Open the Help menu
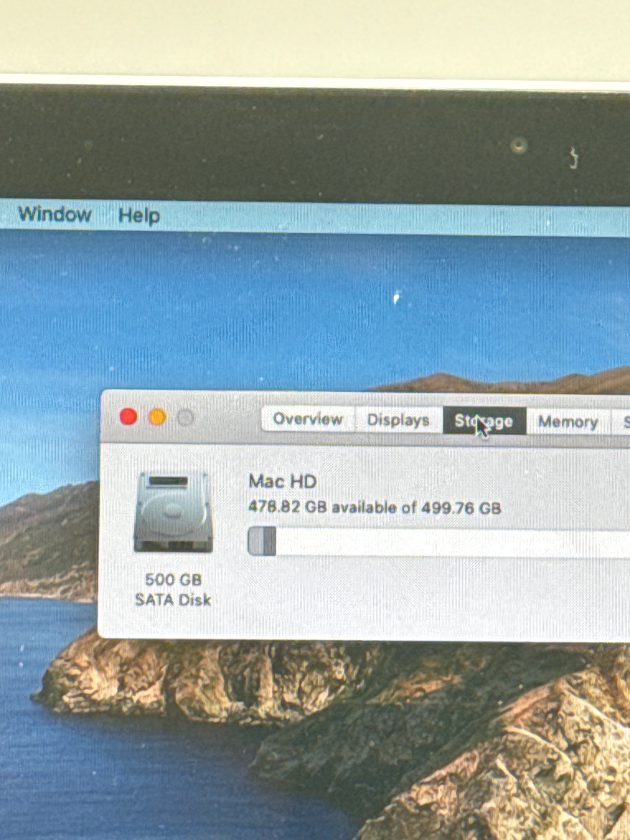The height and width of the screenshot is (840, 630). [x=139, y=216]
